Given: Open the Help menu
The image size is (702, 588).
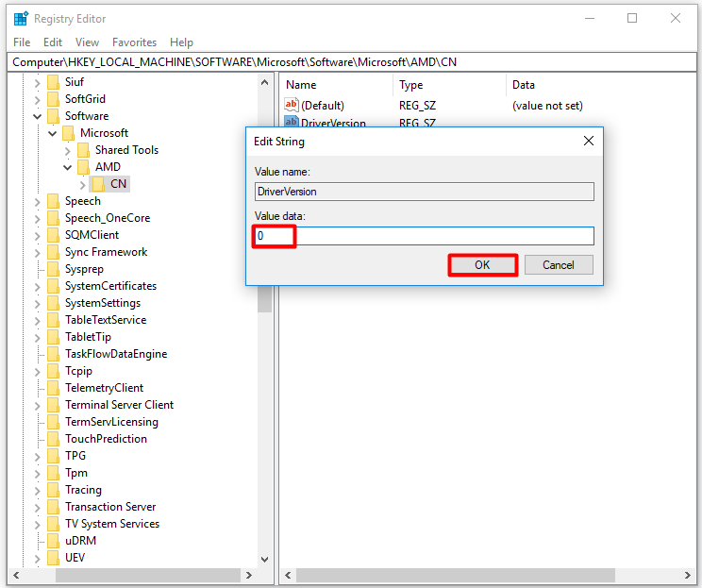Looking at the screenshot, I should (x=181, y=42).
